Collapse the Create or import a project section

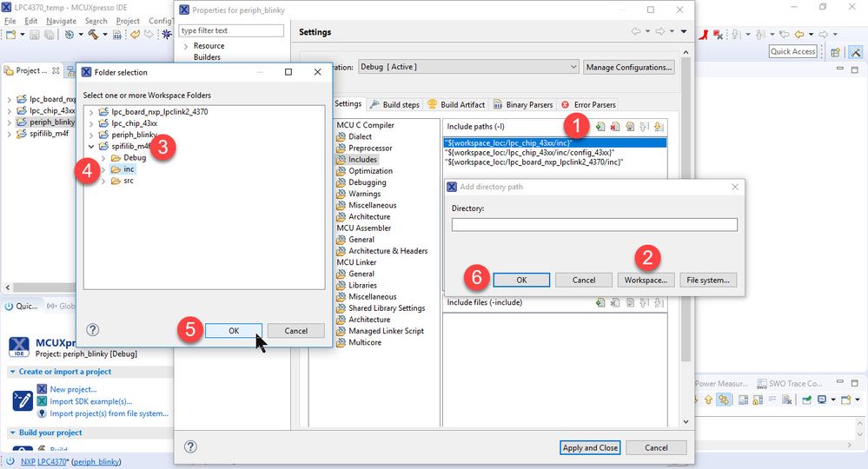12,372
